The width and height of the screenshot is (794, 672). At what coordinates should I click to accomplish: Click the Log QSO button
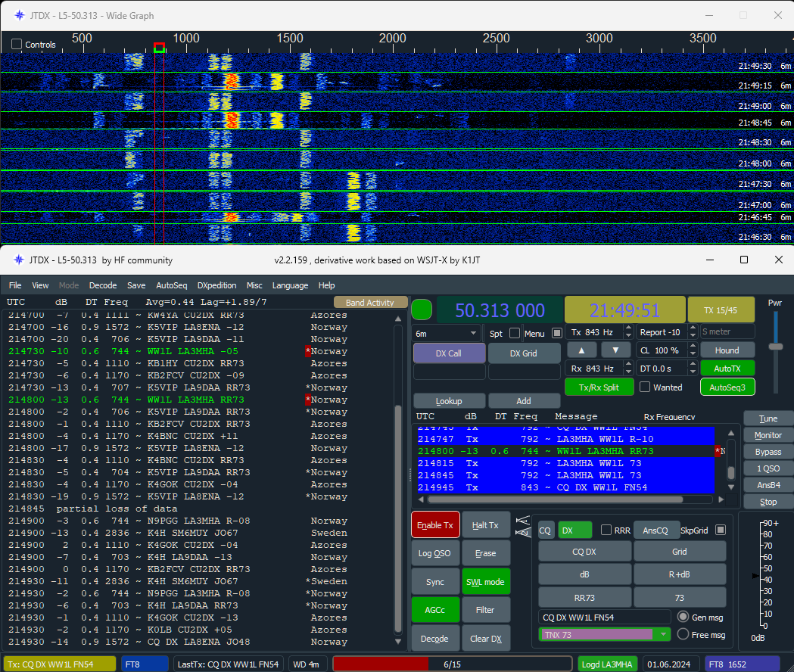435,553
